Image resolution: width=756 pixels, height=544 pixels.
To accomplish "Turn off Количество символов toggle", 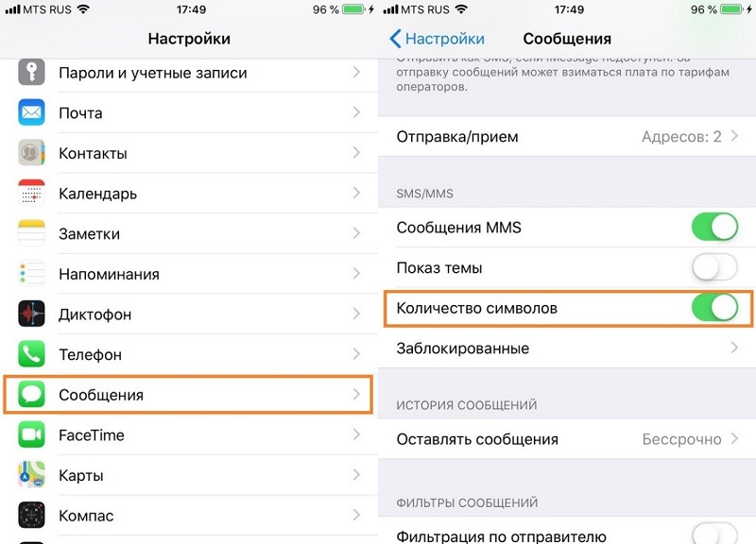I will (x=713, y=308).
